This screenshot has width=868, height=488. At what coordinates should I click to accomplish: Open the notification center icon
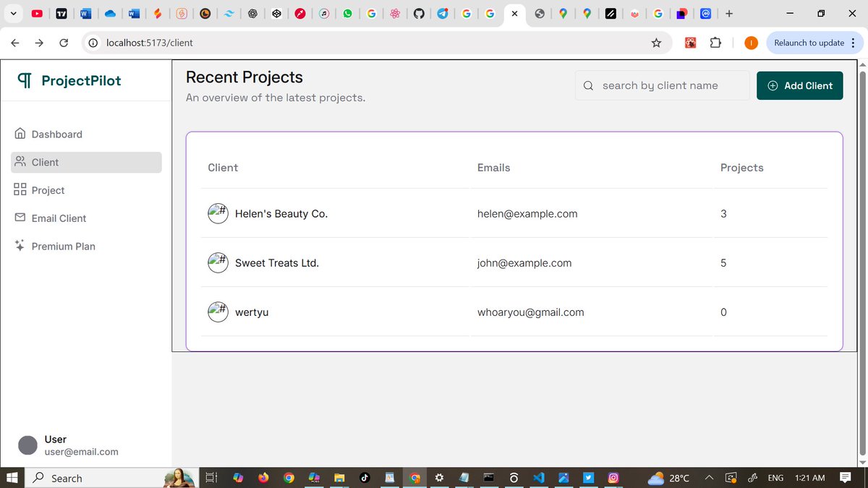point(846,478)
